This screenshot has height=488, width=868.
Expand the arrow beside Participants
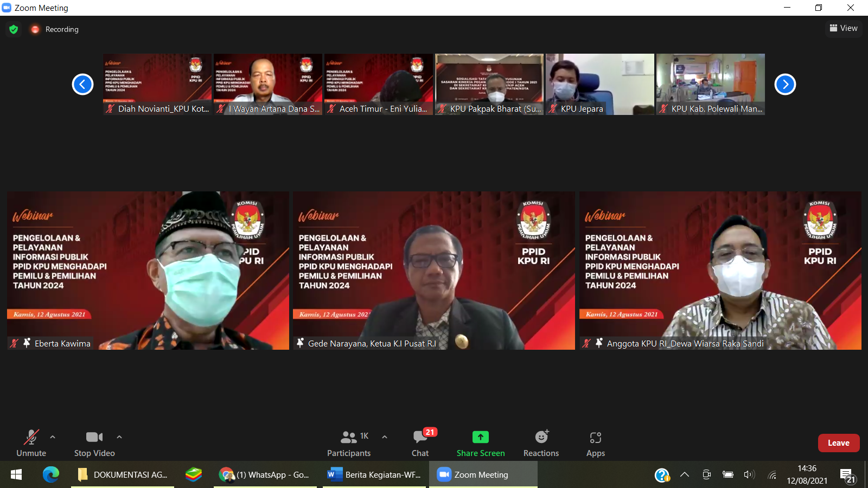(385, 436)
